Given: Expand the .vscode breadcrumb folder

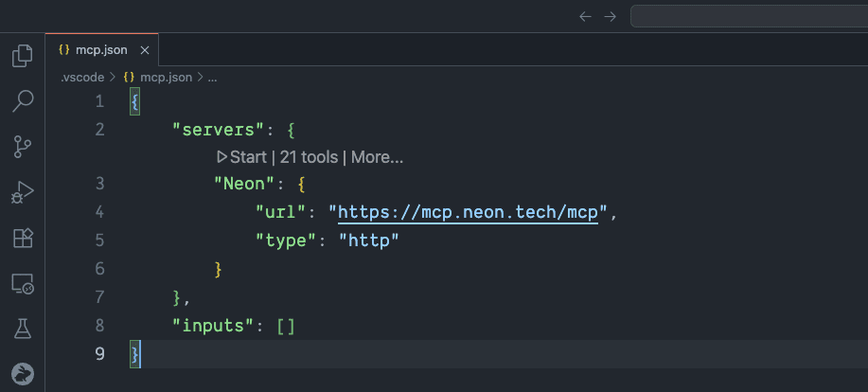Looking at the screenshot, I should coord(80,78).
